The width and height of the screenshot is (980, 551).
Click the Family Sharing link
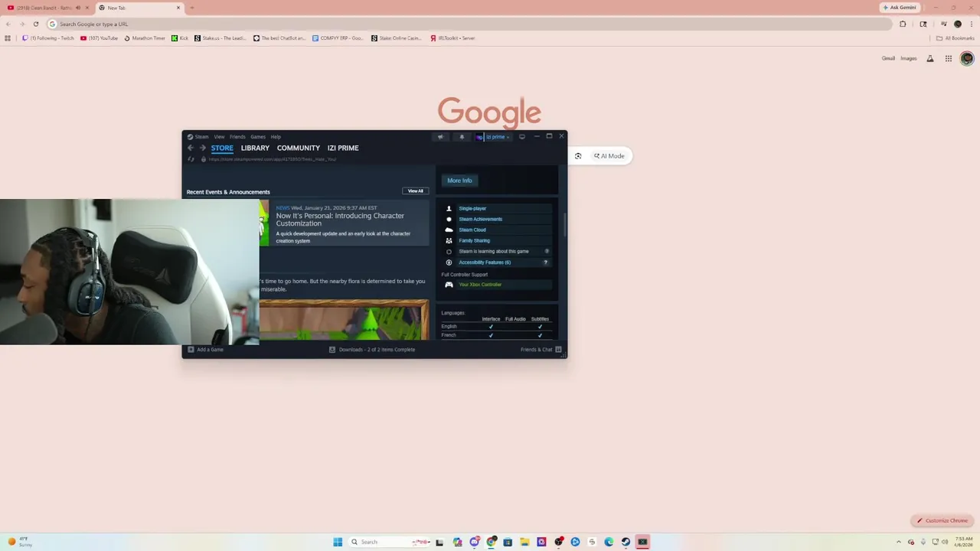[474, 240]
